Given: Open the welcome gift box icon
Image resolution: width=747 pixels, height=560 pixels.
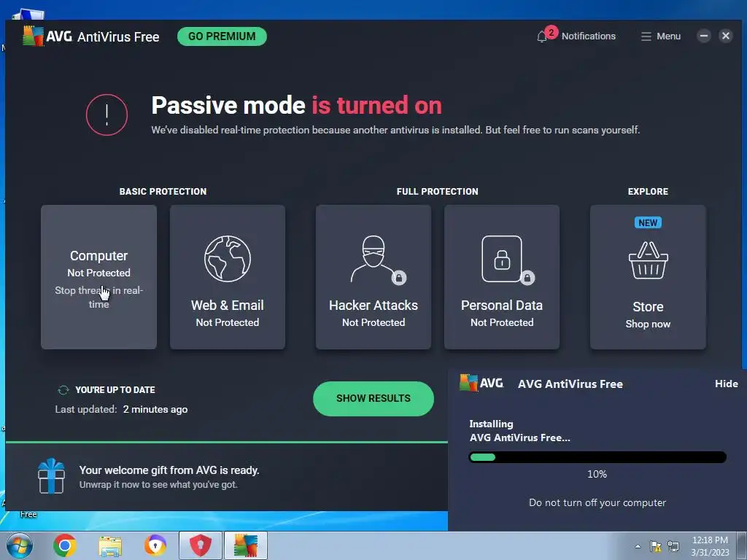Looking at the screenshot, I should (51, 476).
